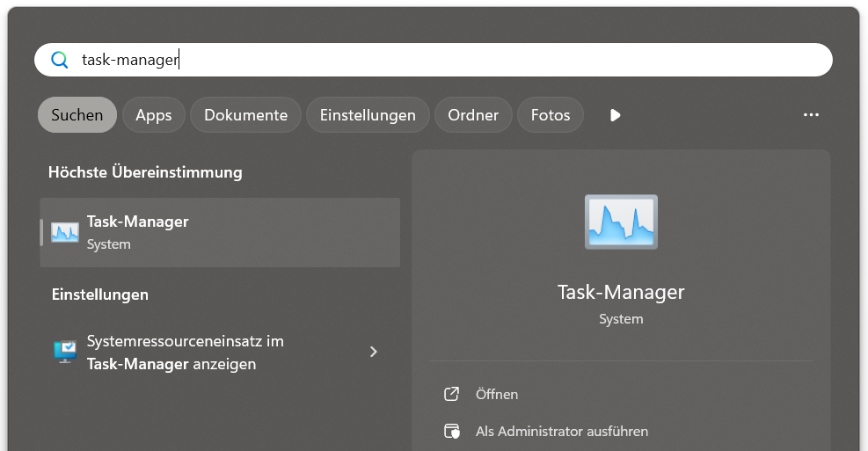Open the three-dots options menu

click(811, 115)
